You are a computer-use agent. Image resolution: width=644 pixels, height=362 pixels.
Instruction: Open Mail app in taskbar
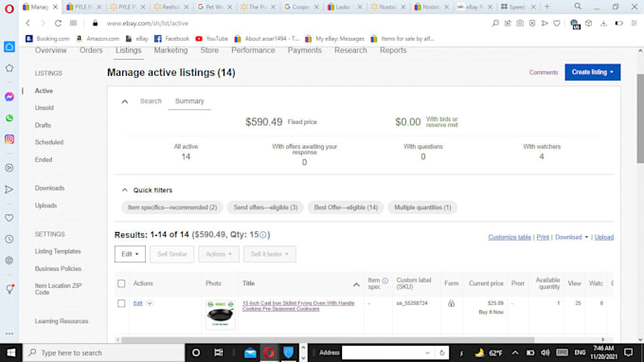[250, 353]
